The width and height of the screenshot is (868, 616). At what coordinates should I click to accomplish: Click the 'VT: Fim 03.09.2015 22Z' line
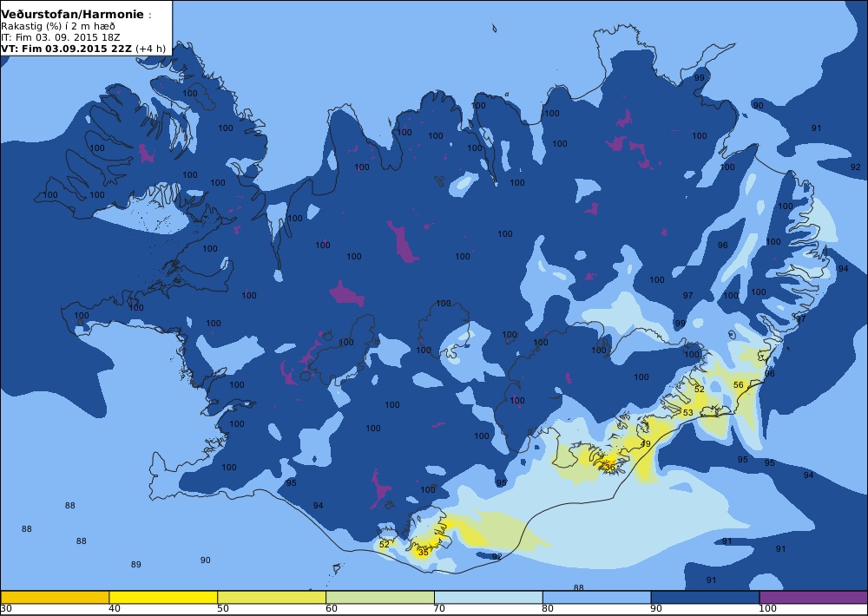click(x=67, y=48)
